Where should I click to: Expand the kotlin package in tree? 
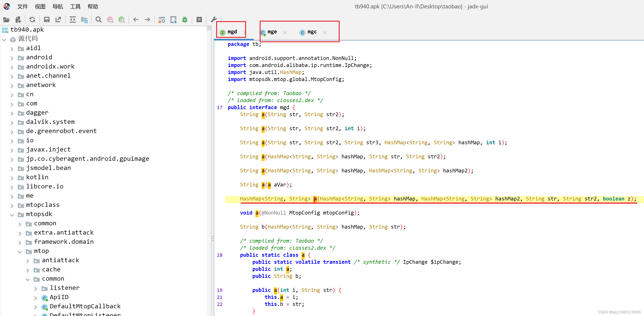point(12,178)
